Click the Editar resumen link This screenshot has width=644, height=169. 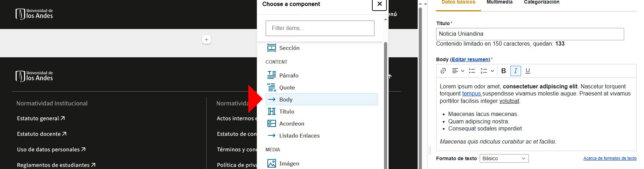pos(470,59)
